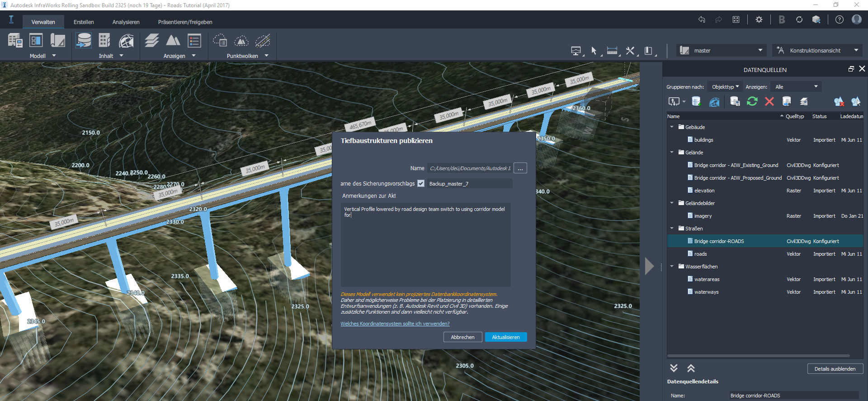The width and height of the screenshot is (868, 401).
Task: Click the model explorer panel icon
Action: (36, 41)
